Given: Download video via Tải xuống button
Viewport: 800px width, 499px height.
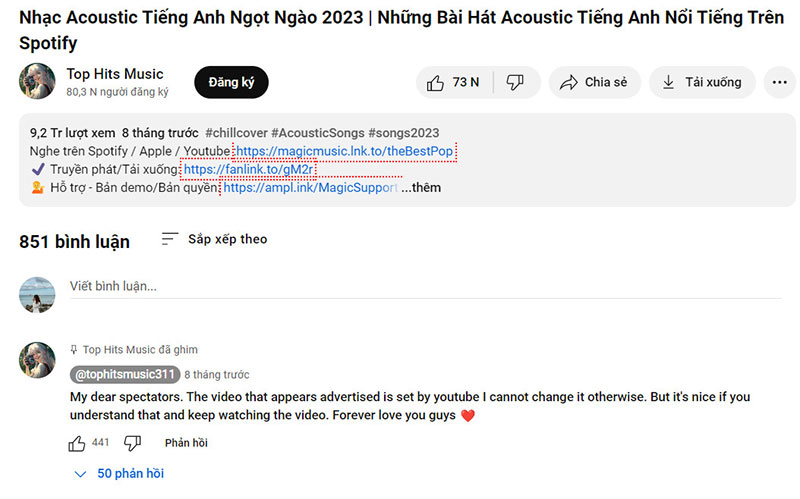Looking at the screenshot, I should (x=701, y=83).
